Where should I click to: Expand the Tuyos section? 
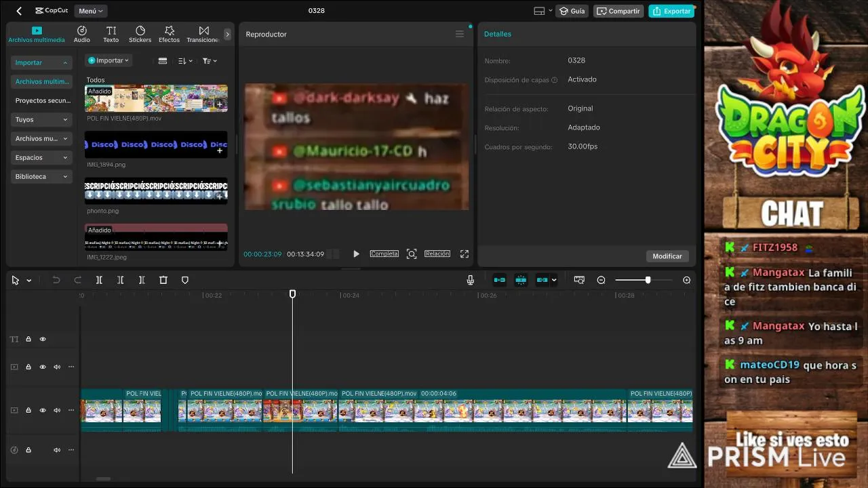click(41, 119)
